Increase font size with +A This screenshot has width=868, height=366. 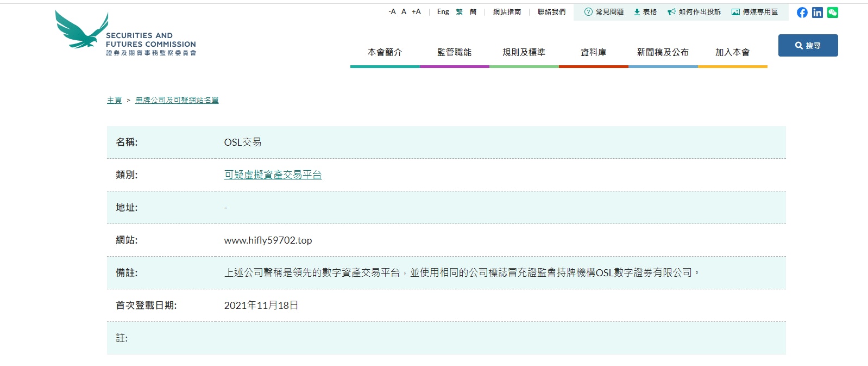[416, 11]
